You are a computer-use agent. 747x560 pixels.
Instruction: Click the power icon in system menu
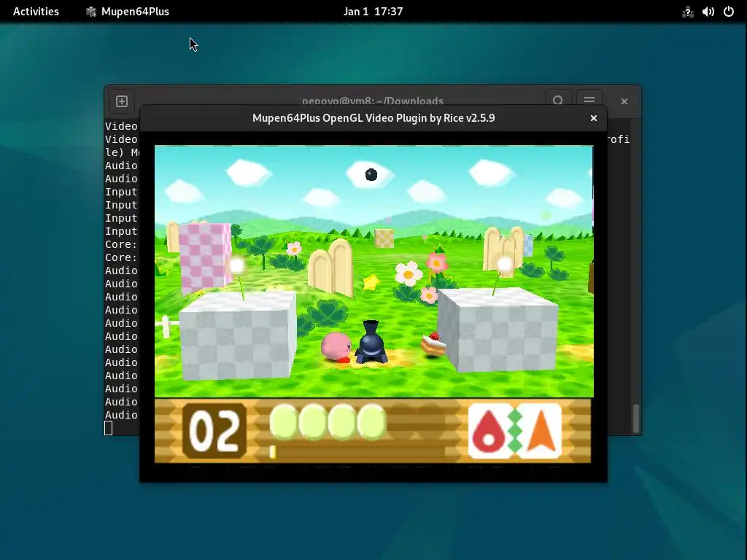pos(729,12)
